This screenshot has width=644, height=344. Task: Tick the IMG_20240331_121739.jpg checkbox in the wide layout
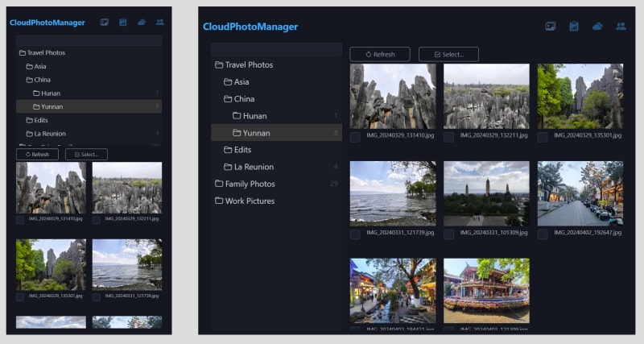click(x=355, y=234)
